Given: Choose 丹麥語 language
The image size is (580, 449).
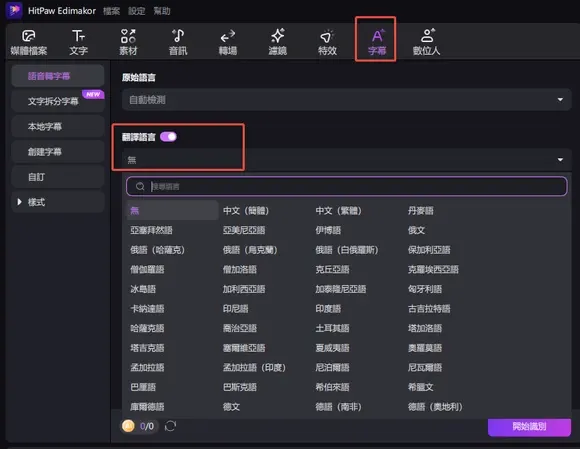Looking at the screenshot, I should point(421,210).
